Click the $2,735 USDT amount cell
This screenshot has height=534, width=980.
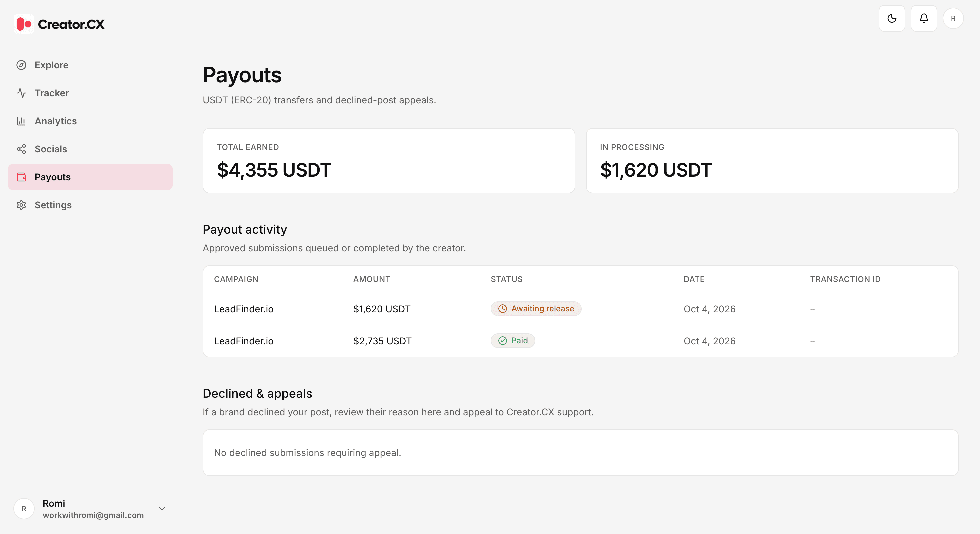coord(382,341)
